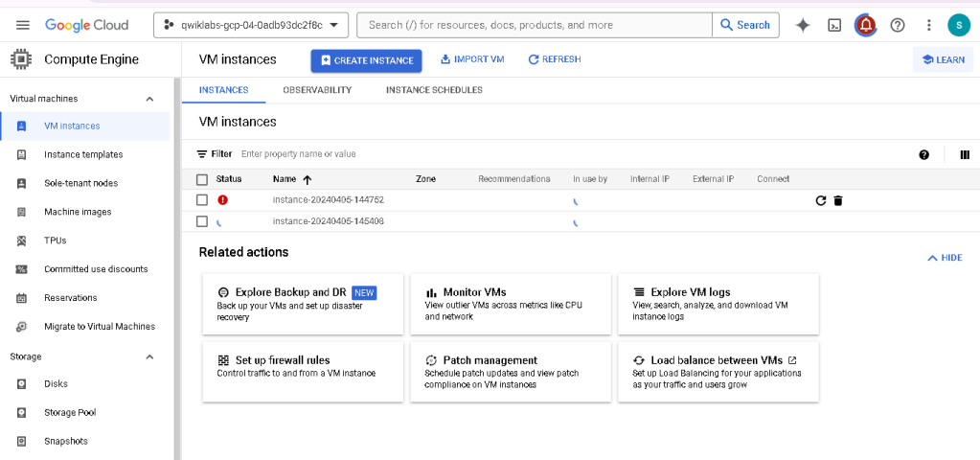Activate Cloud Shell terminal icon
Screen dimensions: 980x460
click(x=834, y=25)
